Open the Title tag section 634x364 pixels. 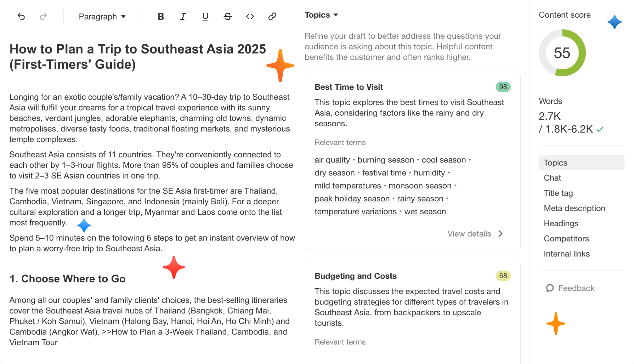[558, 193]
